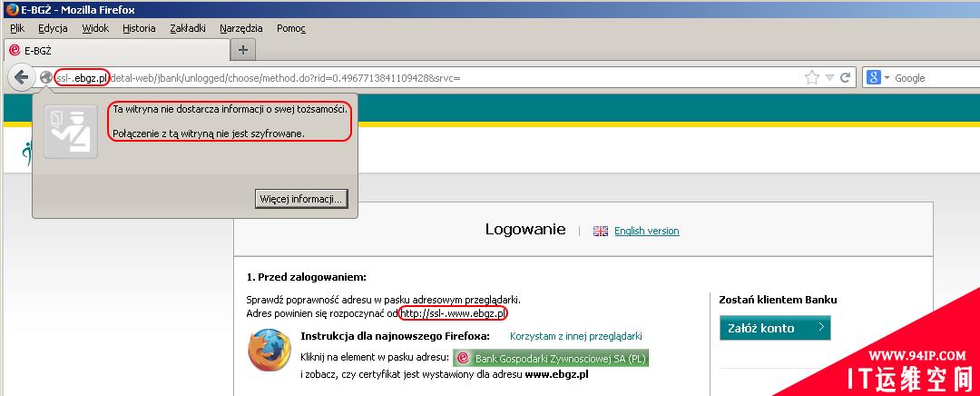Click '1. Przed zalogowaniem:' heading

coord(307,277)
